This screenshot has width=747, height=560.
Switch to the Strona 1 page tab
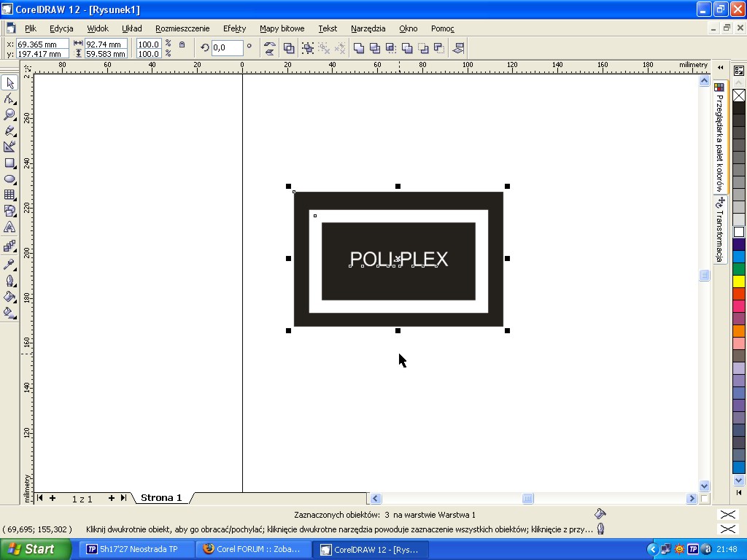click(x=161, y=498)
